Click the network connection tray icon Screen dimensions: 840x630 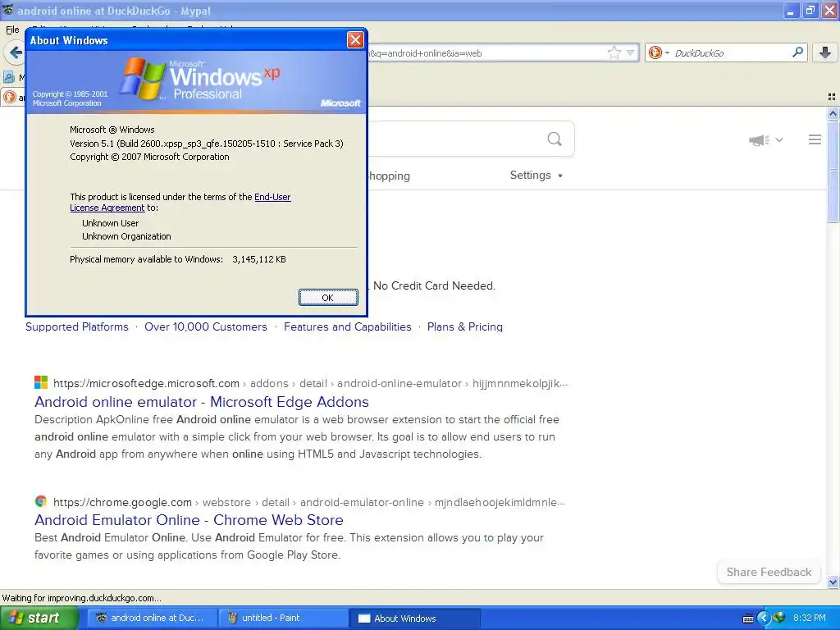coord(779,618)
